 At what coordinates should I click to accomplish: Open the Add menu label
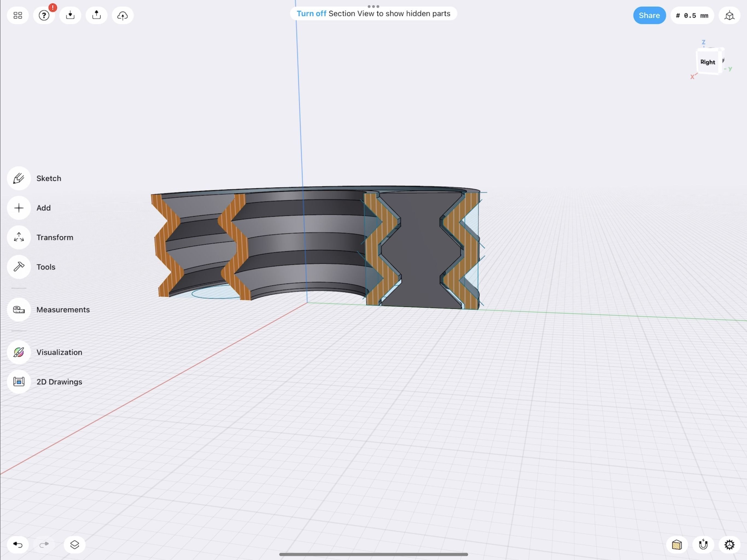[x=43, y=208]
